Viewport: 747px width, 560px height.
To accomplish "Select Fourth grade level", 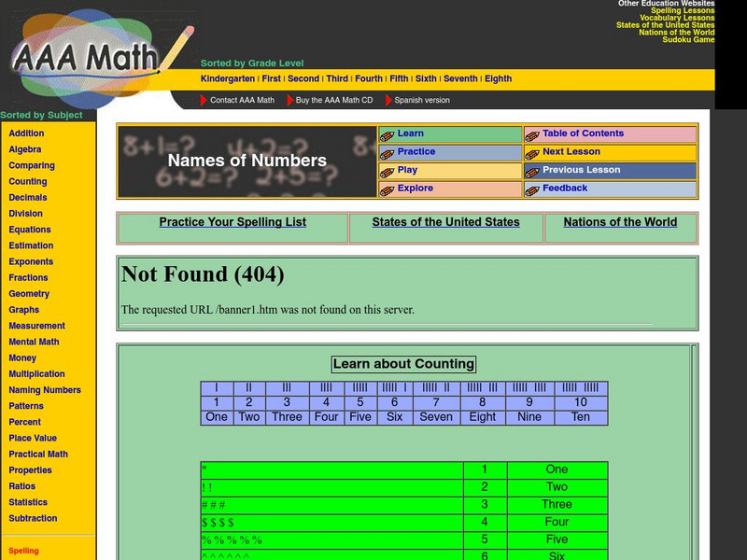I will point(368,78).
